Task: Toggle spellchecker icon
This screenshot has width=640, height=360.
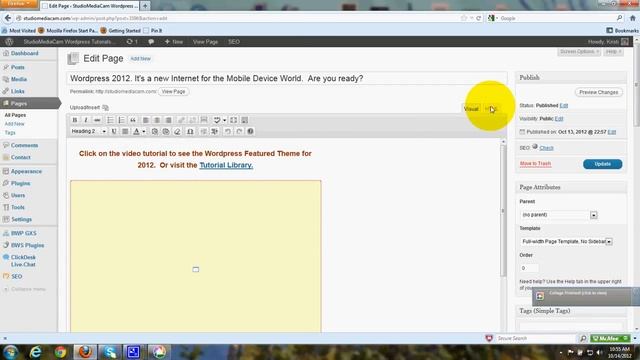Action: [x=217, y=120]
